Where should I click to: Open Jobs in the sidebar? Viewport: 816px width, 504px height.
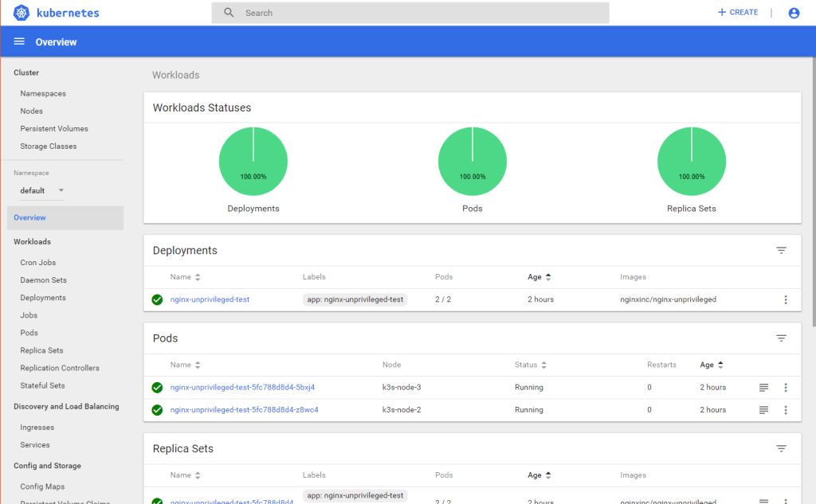[29, 316]
